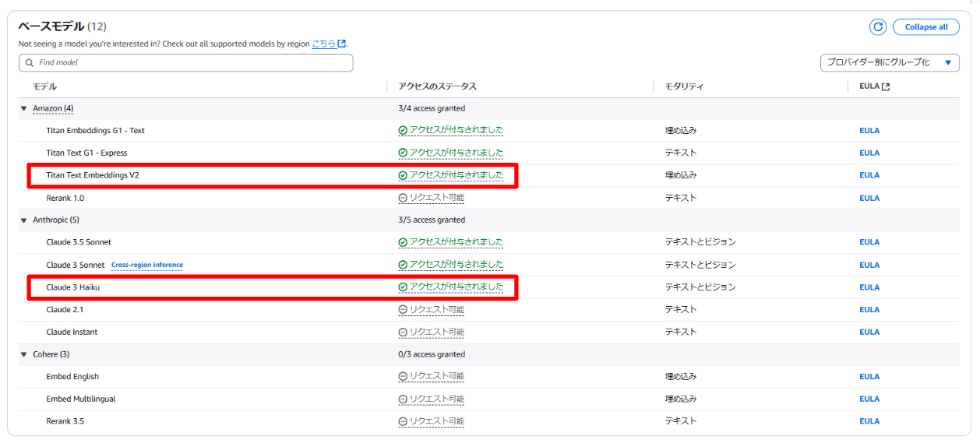Click access granted status for Claude 3 Haiku
The height and width of the screenshot is (447, 980).
point(451,287)
